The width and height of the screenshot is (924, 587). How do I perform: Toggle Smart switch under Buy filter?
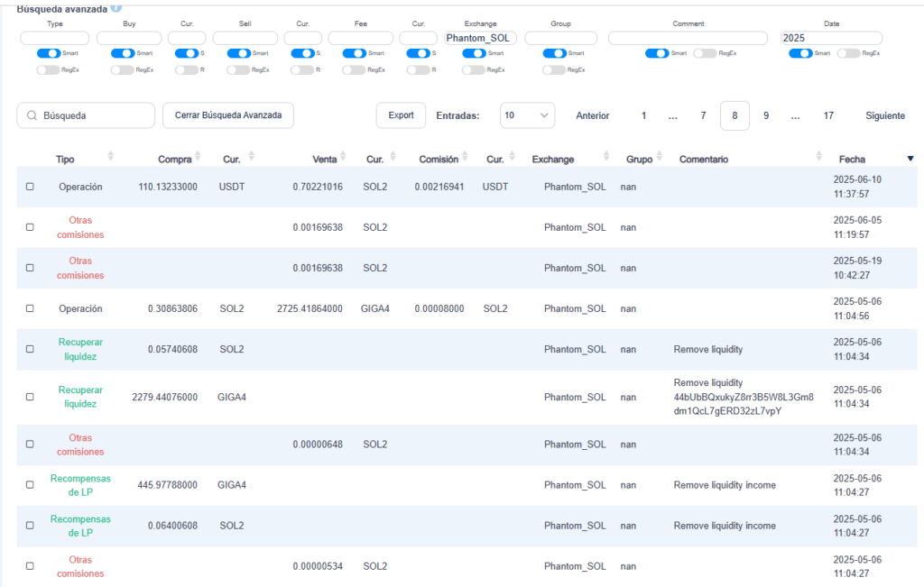tap(123, 53)
